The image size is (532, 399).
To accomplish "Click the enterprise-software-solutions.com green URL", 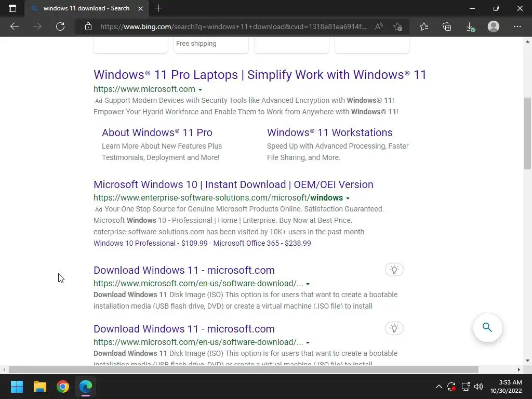I will [x=218, y=198].
